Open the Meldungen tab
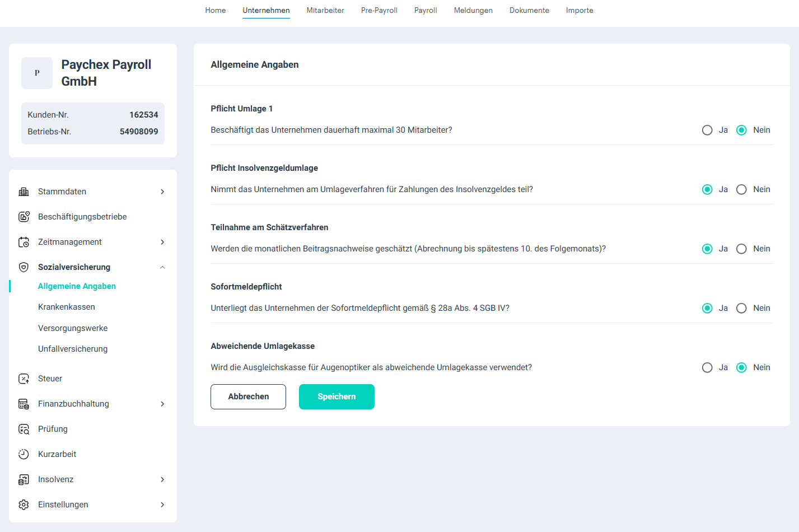The image size is (799, 532). 473,10
